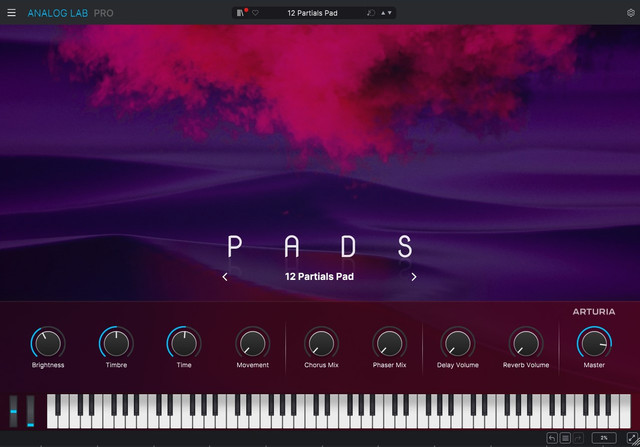640x447 pixels.
Task: Click the Master volume knob
Action: point(594,343)
